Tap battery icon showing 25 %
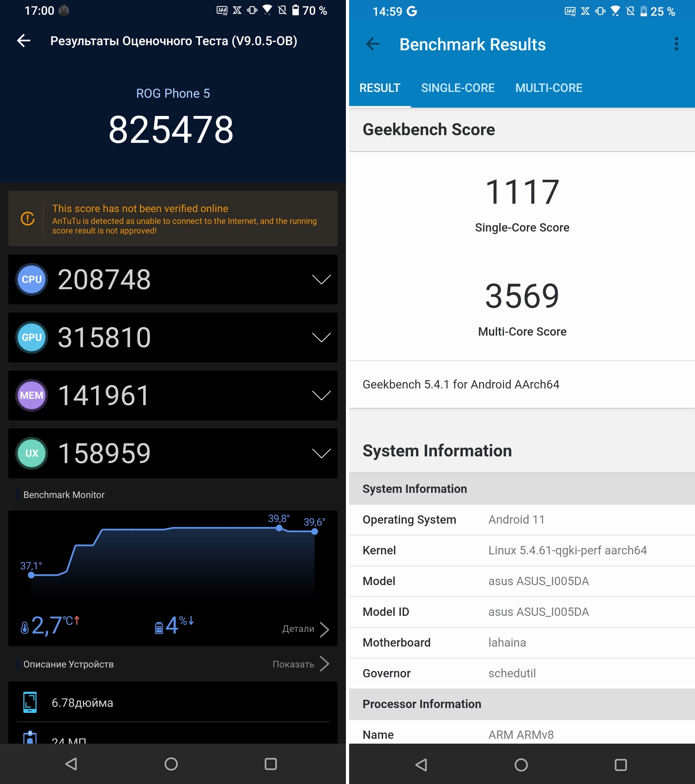This screenshot has width=695, height=784. (644, 11)
